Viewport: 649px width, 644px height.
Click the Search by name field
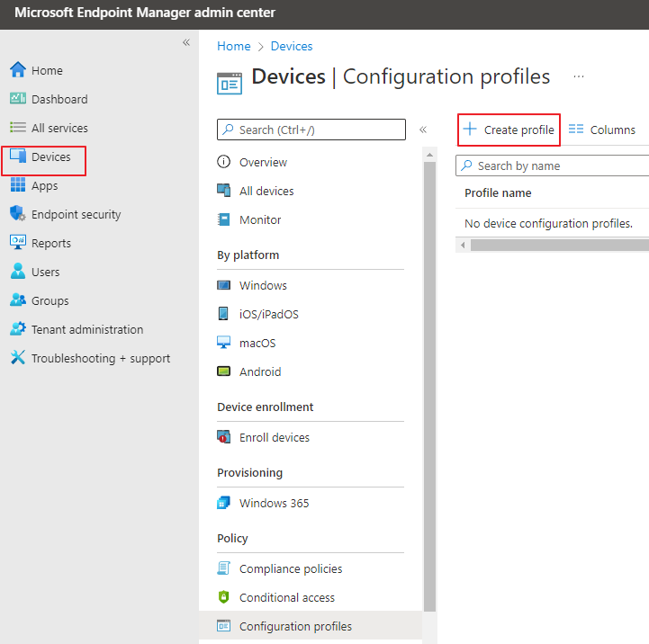552,165
